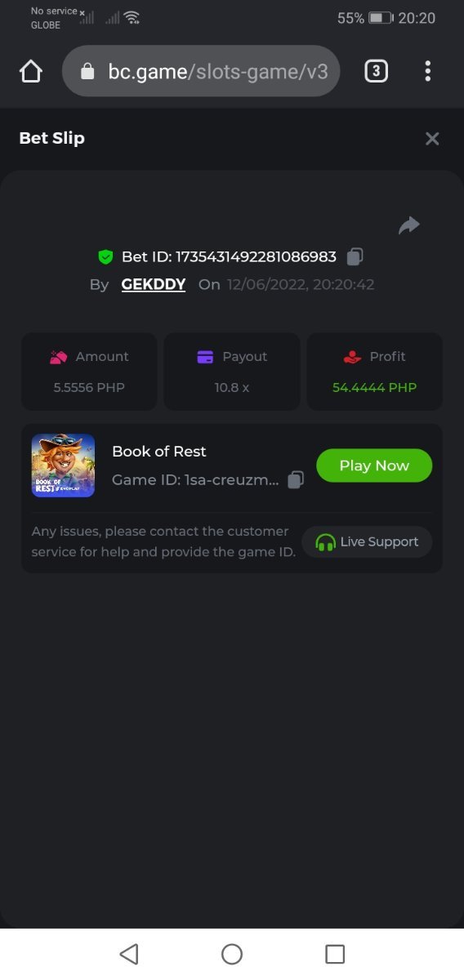Screen dimensions: 464x980
Task: Click the Payout 10.8 x card
Action: pyautogui.click(x=232, y=372)
